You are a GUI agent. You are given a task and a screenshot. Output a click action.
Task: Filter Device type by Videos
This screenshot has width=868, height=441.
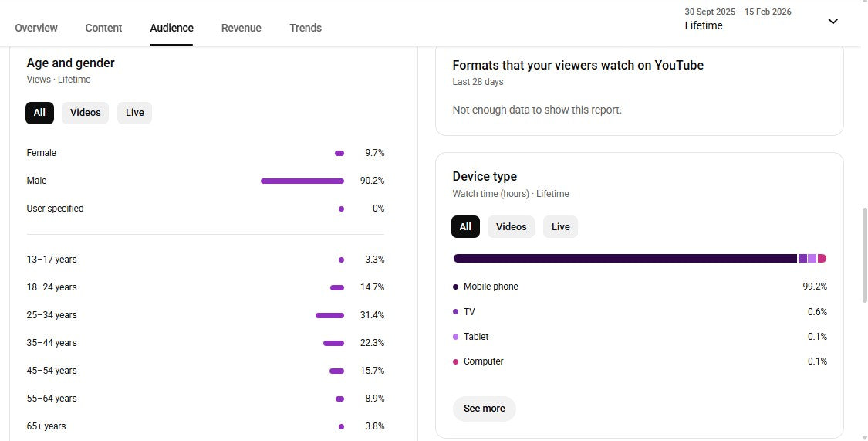[x=511, y=227]
